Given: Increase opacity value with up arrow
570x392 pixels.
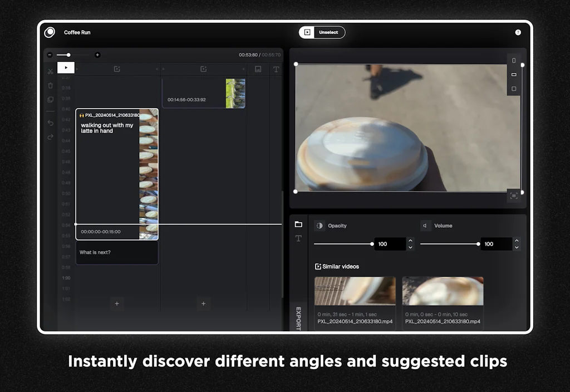Looking at the screenshot, I should click(x=410, y=241).
